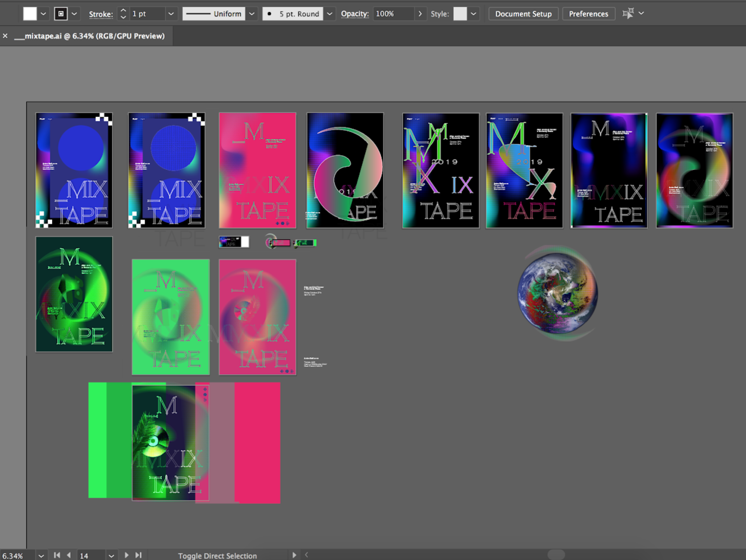Viewport: 746px width, 560px height.
Task: Select the small black-and-white banner thumbnail
Action: coord(234,242)
